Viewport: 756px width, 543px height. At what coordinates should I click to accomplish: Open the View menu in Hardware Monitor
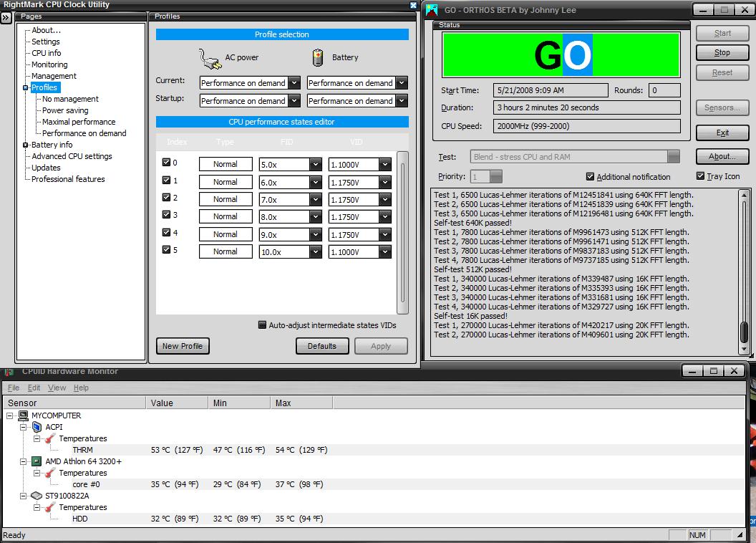(x=57, y=388)
